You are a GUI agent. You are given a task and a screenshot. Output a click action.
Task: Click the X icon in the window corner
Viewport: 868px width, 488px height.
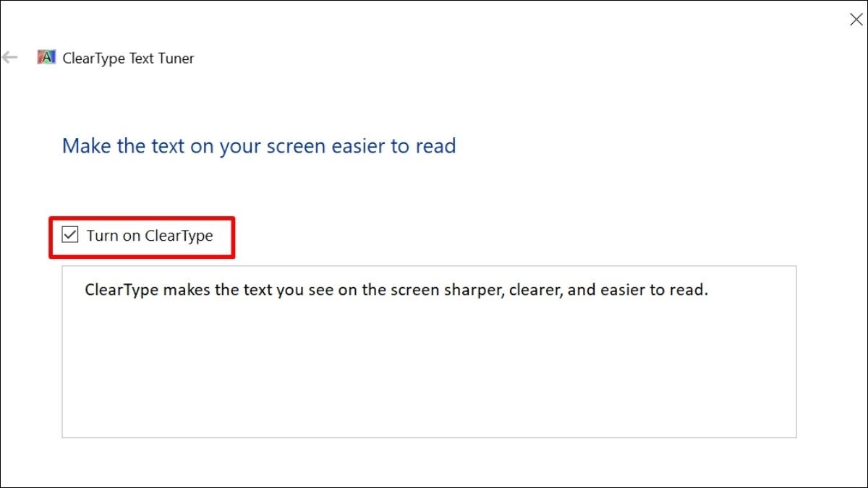(856, 20)
